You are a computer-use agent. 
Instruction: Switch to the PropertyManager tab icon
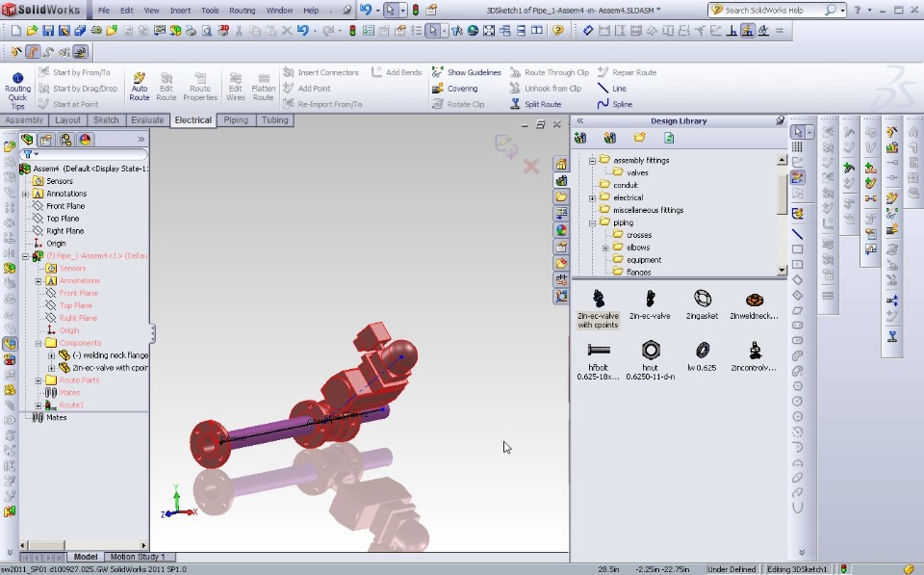pos(46,140)
